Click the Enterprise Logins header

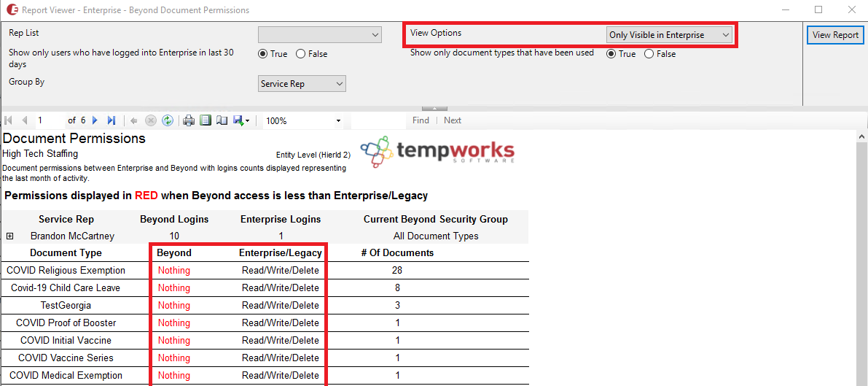coord(281,219)
